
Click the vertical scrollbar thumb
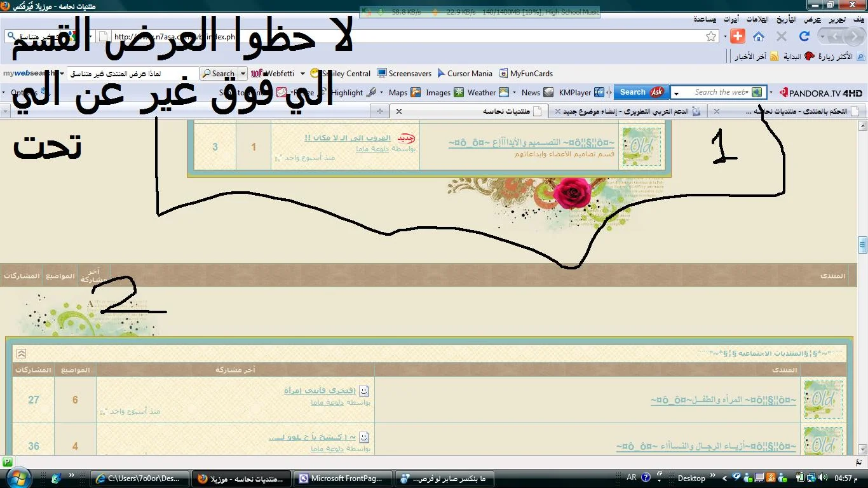pyautogui.click(x=862, y=245)
